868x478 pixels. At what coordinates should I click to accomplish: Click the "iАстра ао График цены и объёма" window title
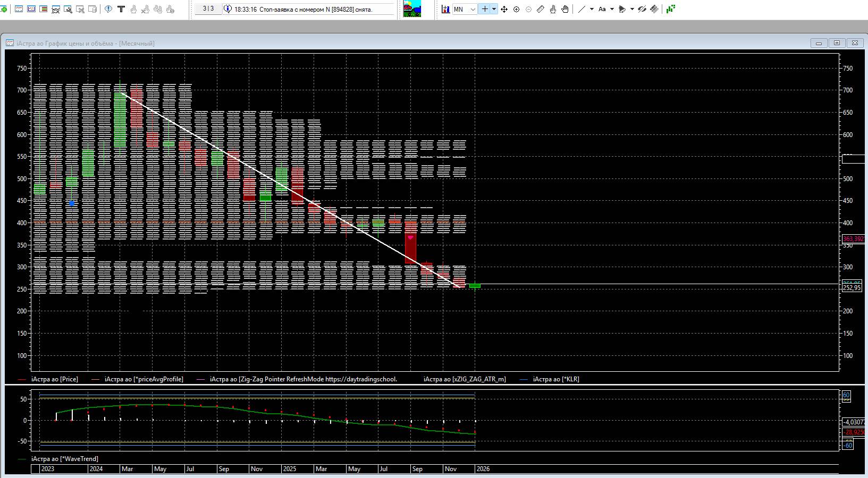pyautogui.click(x=86, y=43)
